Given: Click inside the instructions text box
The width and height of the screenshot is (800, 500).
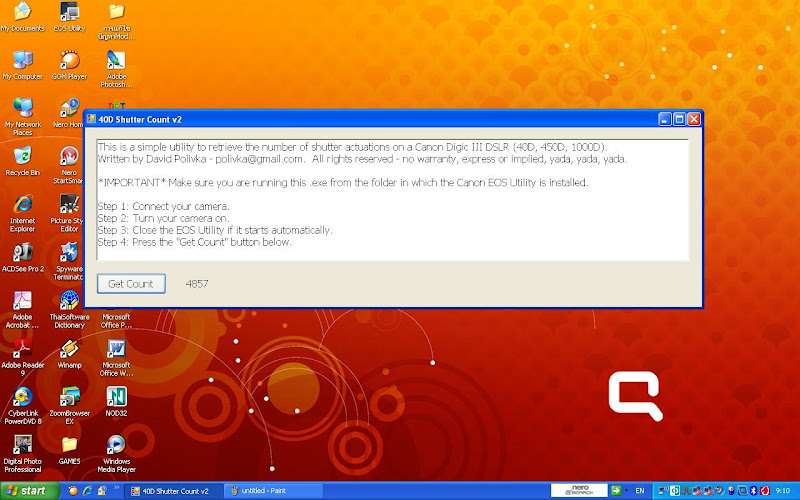Looking at the screenshot, I should click(392, 199).
